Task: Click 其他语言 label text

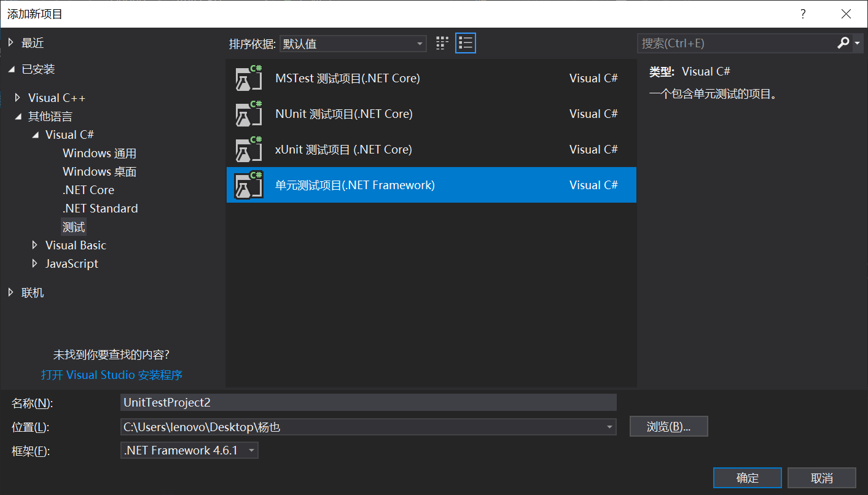Action: point(50,116)
